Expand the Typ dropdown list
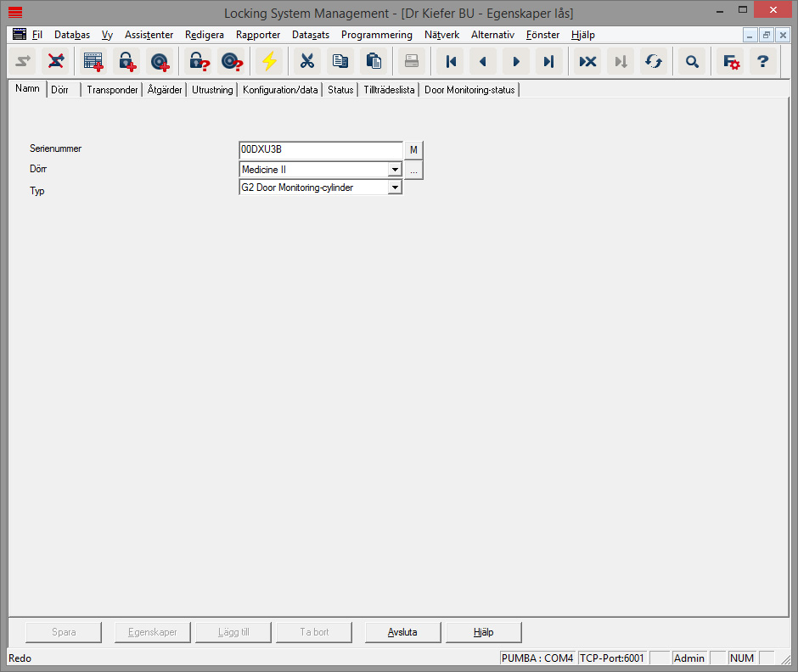 point(394,188)
